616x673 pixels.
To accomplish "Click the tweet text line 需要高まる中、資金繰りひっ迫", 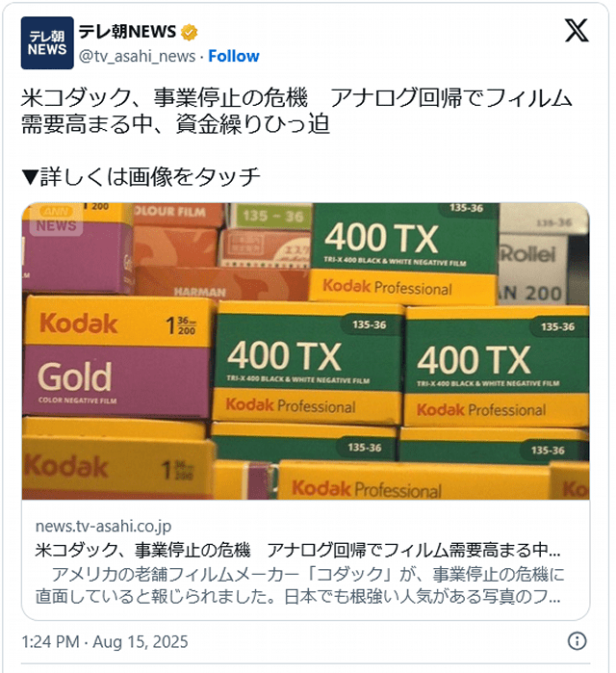I will (x=175, y=124).
